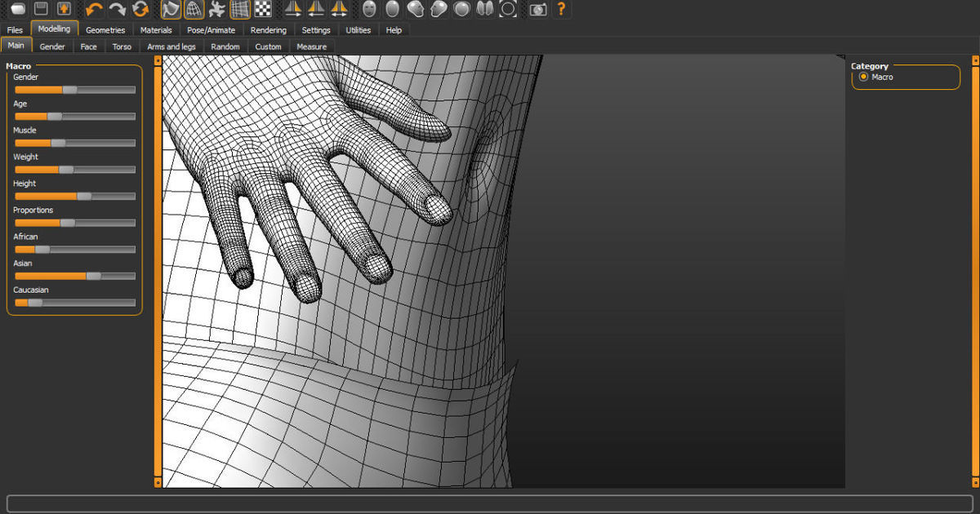Click the grab screenshot camera icon
Screen dimensions: 980x514
click(537, 10)
